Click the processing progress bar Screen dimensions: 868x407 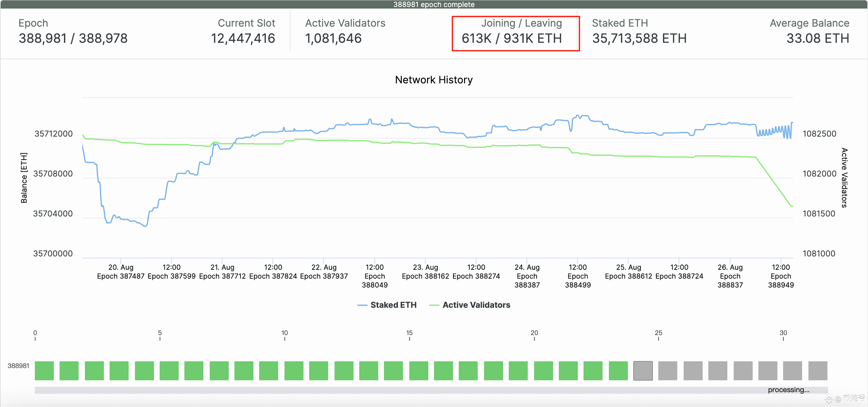[431, 390]
